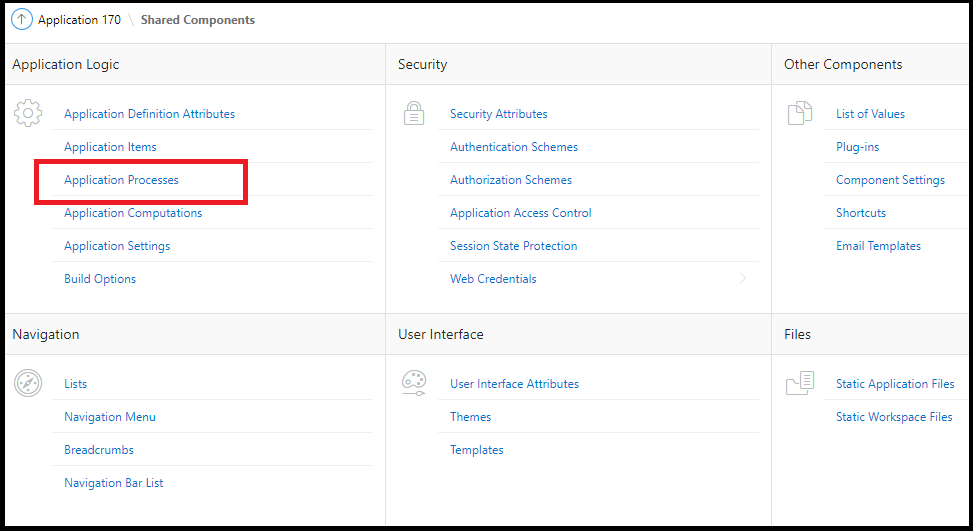The height and width of the screenshot is (531, 973).
Task: Navigate to List of Values
Action: 870,114
